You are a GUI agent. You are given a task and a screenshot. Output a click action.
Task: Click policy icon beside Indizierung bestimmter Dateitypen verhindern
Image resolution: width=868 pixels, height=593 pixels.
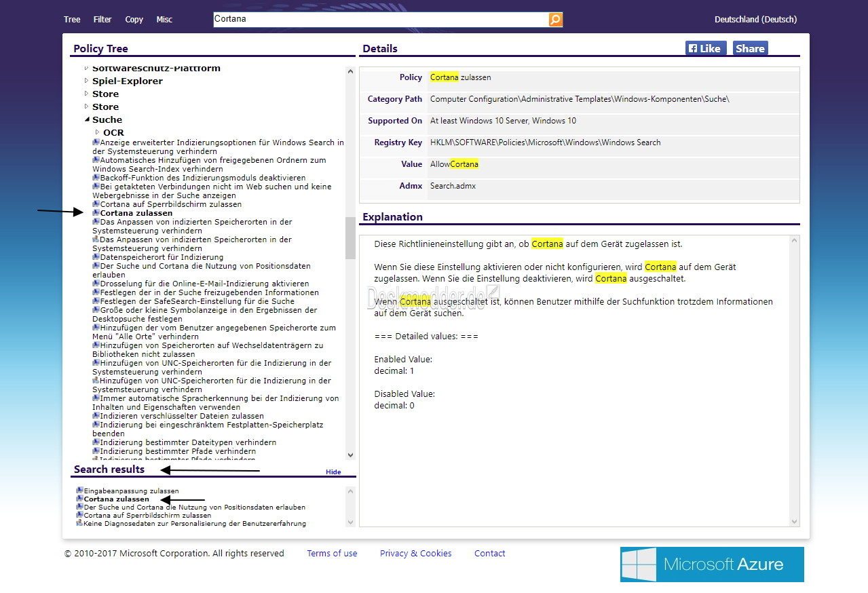coord(96,442)
